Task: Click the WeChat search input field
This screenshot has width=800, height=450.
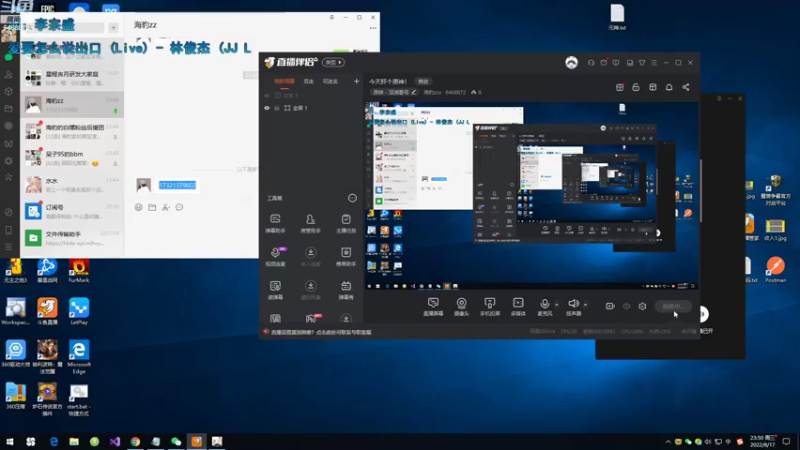Action: (64, 28)
